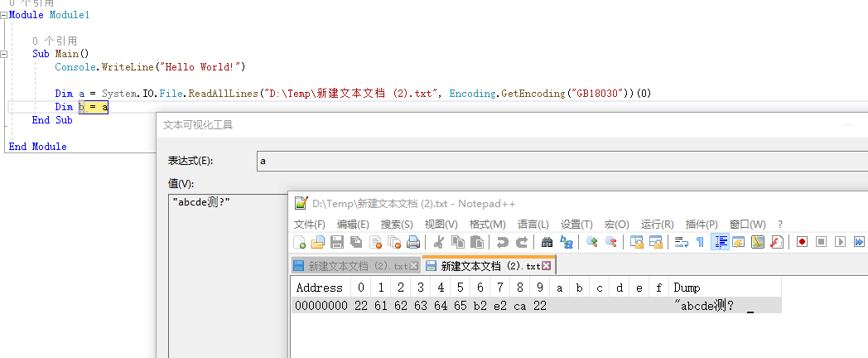Click the Replace icon
Screen dimensions: 868x358
point(567,242)
